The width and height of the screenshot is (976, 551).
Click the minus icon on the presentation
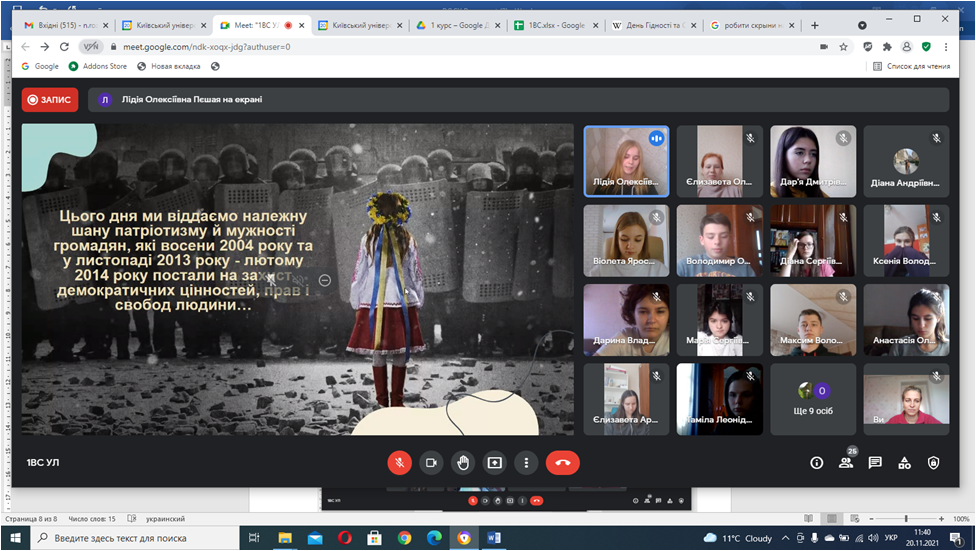tap(325, 280)
